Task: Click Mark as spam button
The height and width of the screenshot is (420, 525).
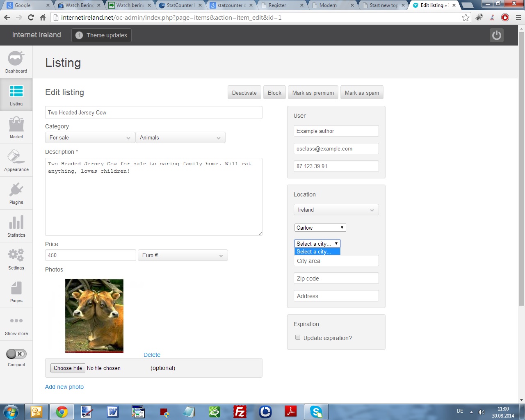Action: pyautogui.click(x=362, y=93)
